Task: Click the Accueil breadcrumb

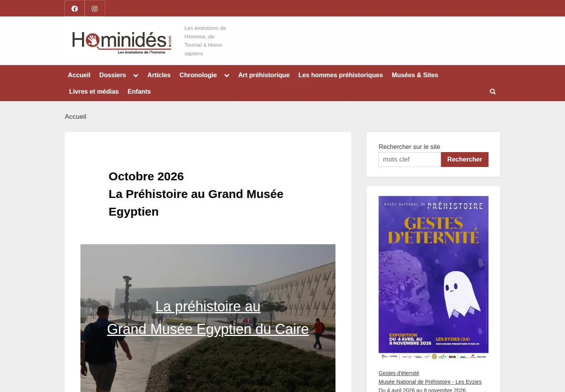Action: click(75, 116)
